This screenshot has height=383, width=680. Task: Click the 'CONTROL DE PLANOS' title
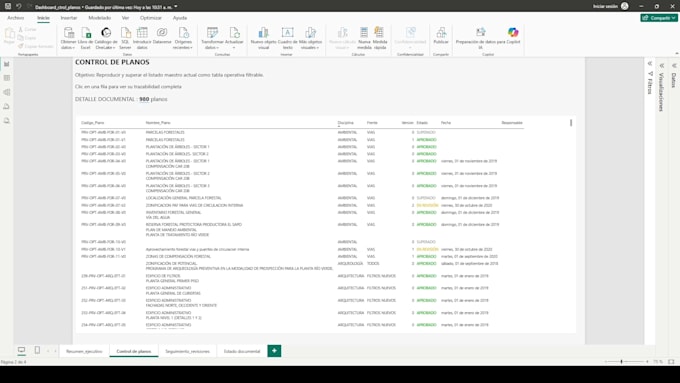click(112, 62)
